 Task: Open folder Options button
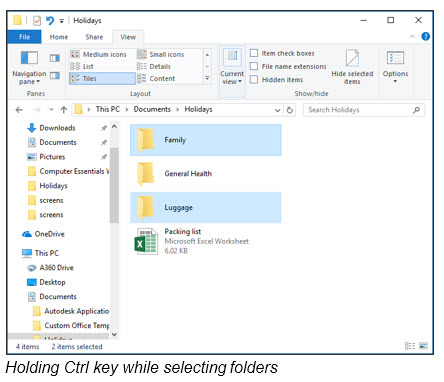tap(395, 67)
